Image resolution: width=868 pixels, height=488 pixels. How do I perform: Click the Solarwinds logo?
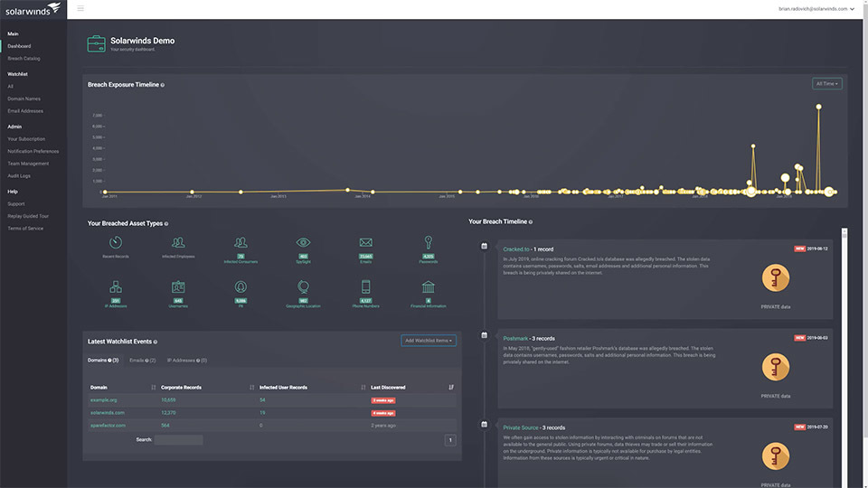tap(33, 9)
